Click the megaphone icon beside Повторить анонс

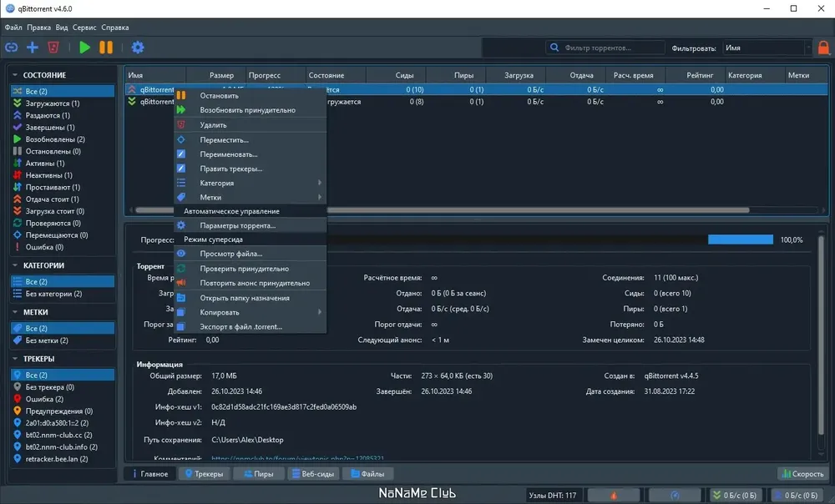[181, 283]
